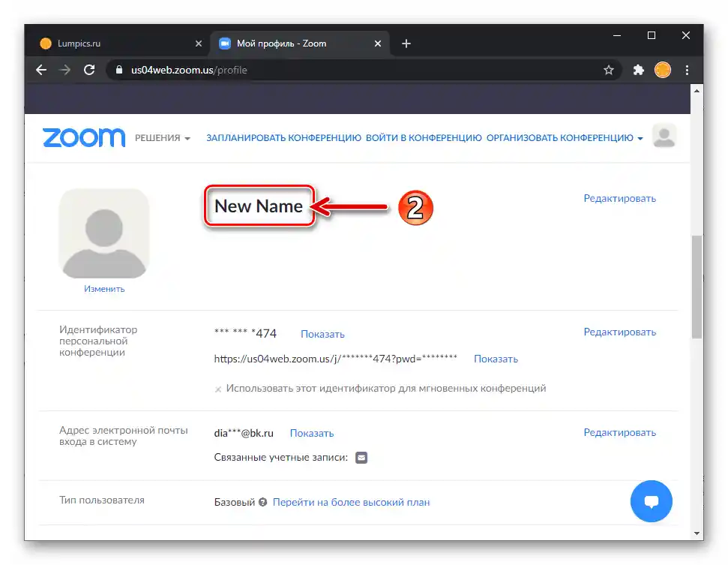Click the help icon next to Базовый
Viewport: 728px width, 565px height.
(x=263, y=502)
